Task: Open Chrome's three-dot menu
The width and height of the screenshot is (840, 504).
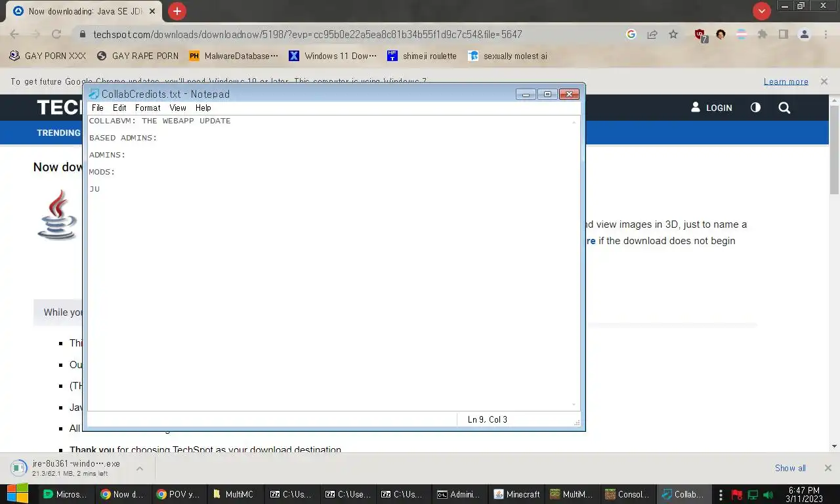Action: [826, 34]
